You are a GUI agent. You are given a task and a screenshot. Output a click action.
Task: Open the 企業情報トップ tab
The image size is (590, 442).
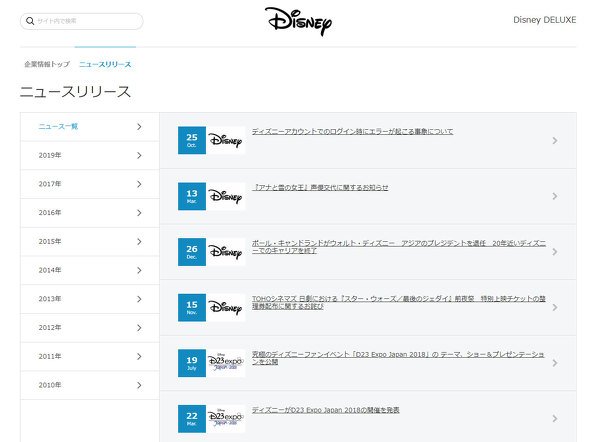coord(47,64)
